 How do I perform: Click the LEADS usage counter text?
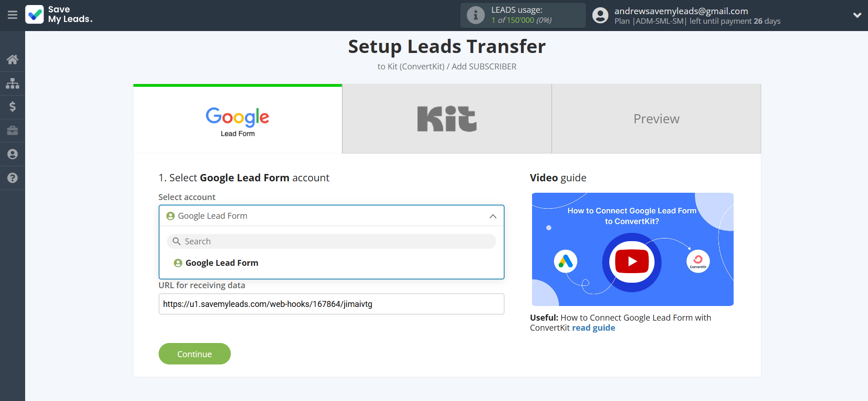coord(522,20)
